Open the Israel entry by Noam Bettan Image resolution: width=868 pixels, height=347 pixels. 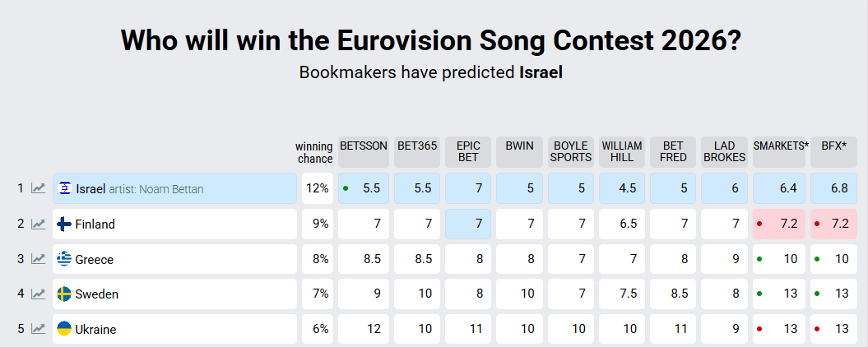[139, 189]
